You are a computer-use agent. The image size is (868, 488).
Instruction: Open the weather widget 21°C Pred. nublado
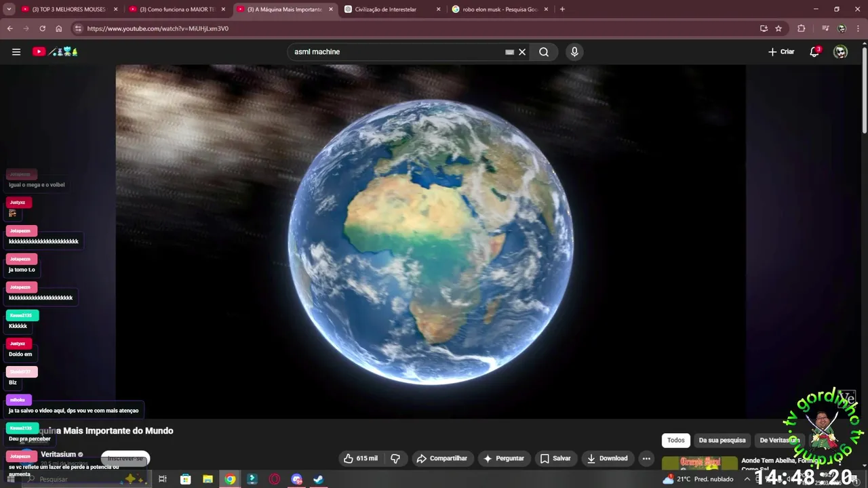pos(698,479)
